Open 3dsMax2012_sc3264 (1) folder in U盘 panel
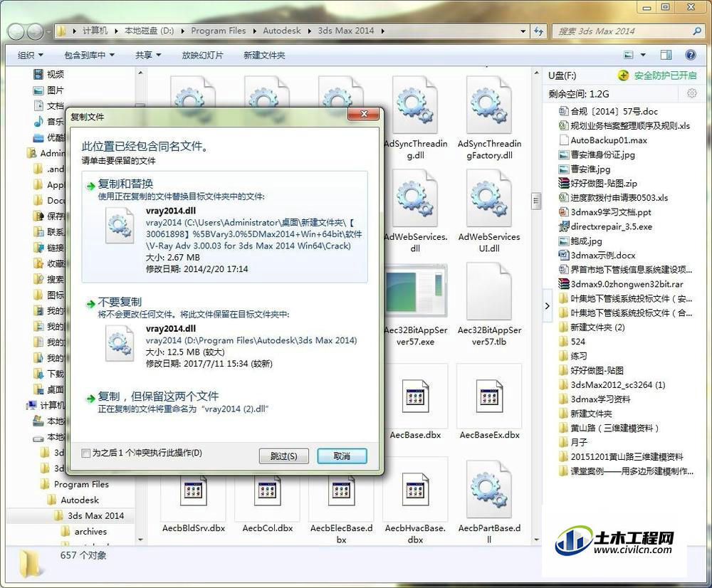 pos(612,385)
